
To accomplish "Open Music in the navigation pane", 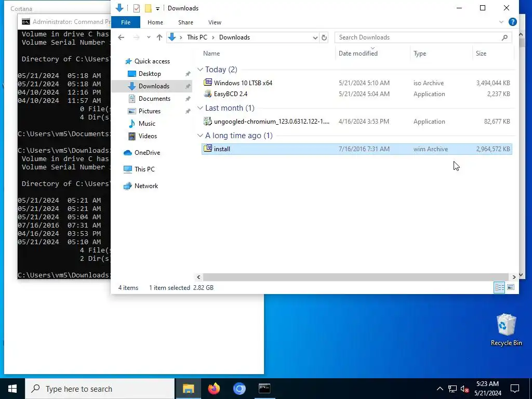I will pos(147,124).
